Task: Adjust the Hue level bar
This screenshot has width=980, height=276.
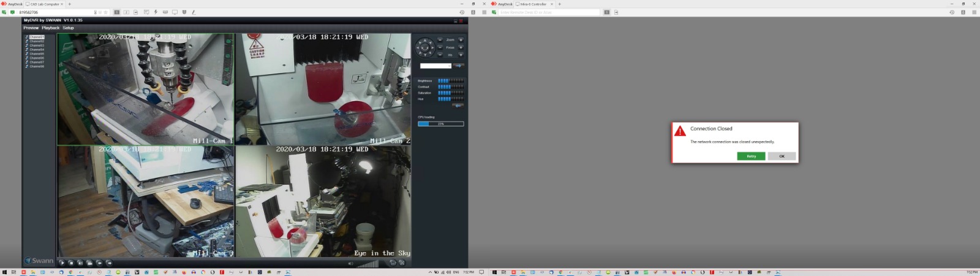Action: [451, 99]
